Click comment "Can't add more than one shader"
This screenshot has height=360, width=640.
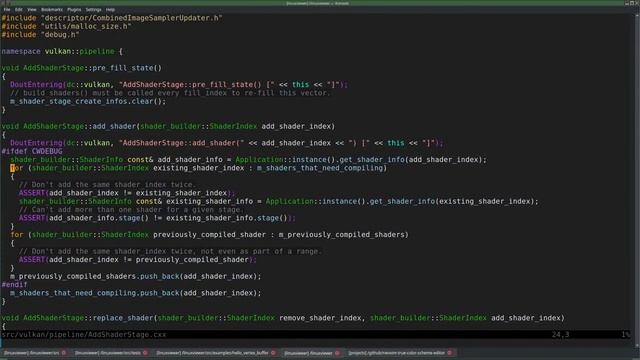pyautogui.click(x=131, y=210)
